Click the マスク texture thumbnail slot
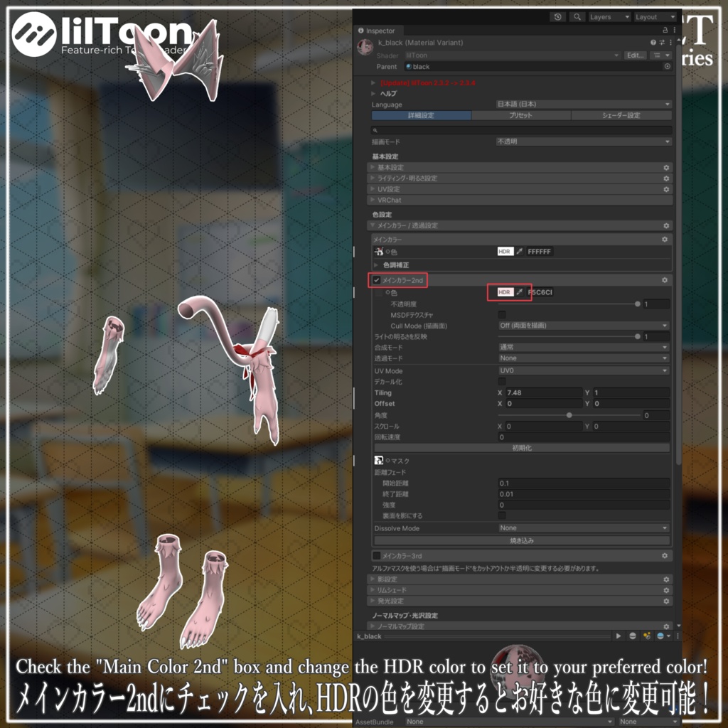 pos(379,461)
